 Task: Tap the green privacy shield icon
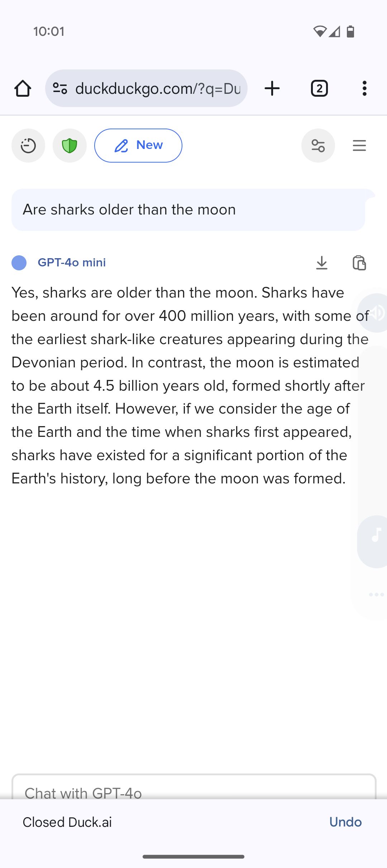[x=70, y=146]
